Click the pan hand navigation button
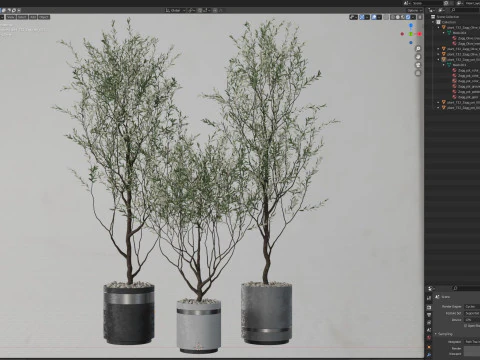 [418, 57]
